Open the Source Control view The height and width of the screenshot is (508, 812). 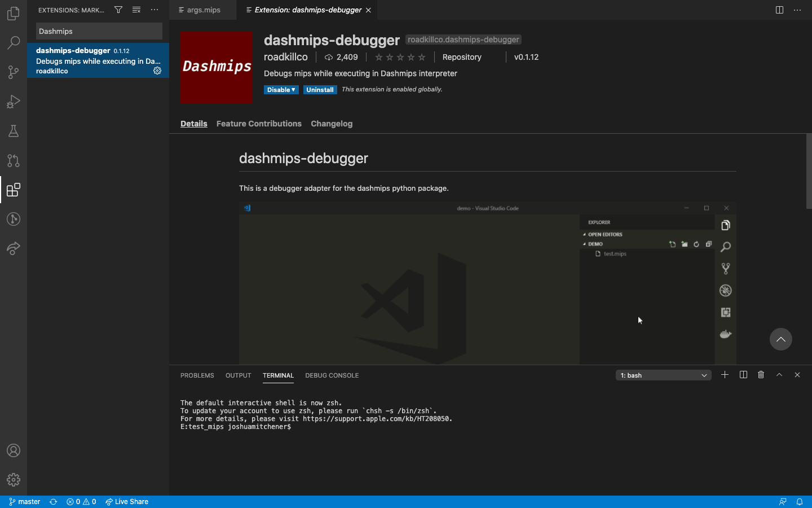14,72
